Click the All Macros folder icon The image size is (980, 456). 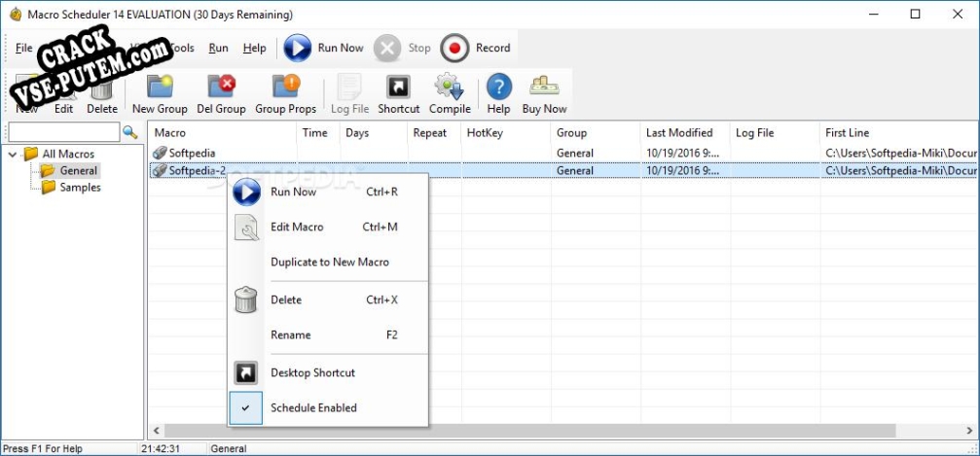(x=31, y=154)
